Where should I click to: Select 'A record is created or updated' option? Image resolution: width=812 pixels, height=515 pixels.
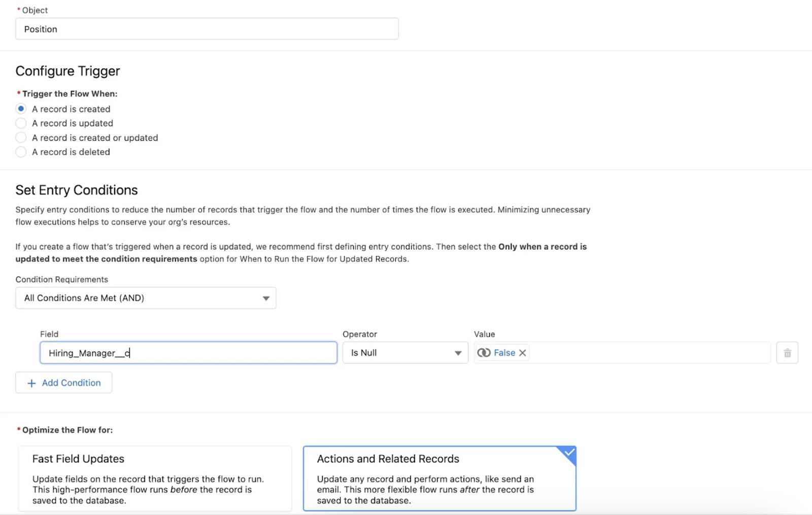click(21, 137)
